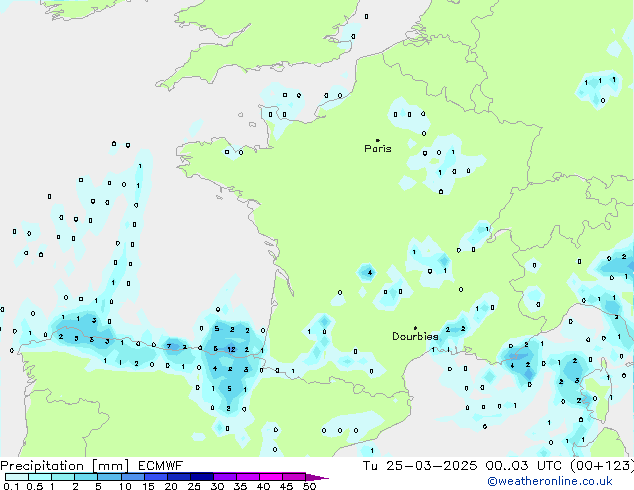This screenshot has height=490, width=634.
Task: Select the 20–25 mm dark blue swatch
Action: pyautogui.click(x=179, y=477)
